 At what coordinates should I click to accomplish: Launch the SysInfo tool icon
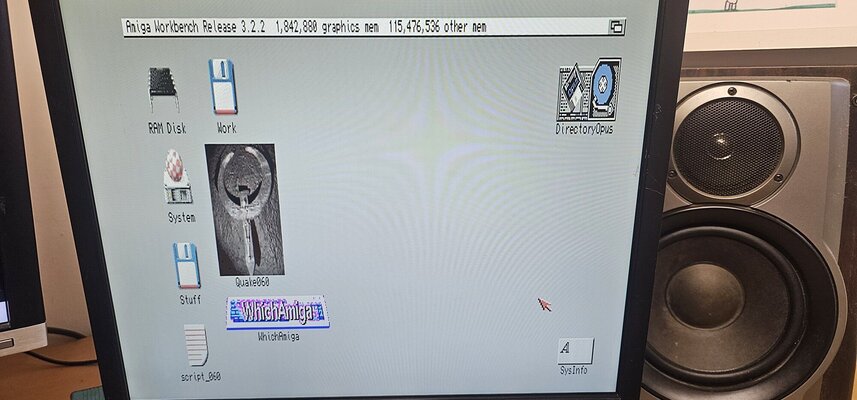coord(575,351)
